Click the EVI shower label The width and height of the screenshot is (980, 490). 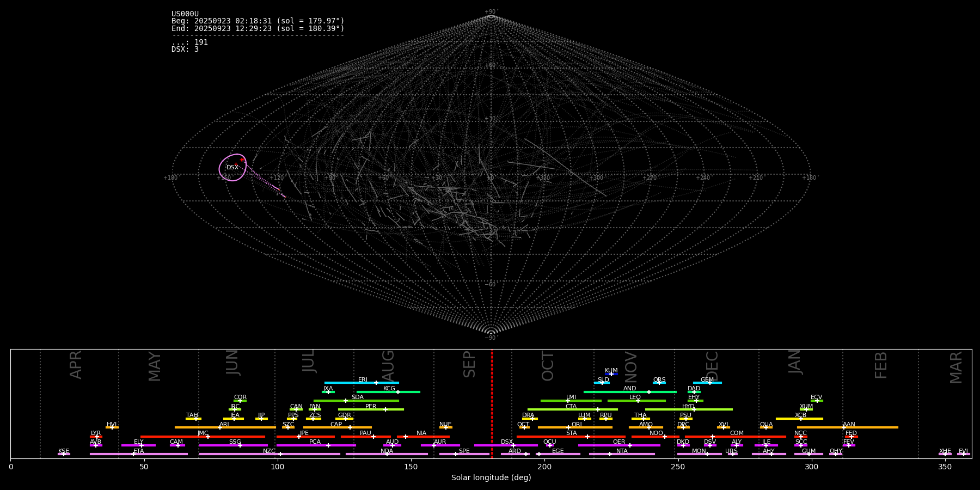pyautogui.click(x=963, y=451)
